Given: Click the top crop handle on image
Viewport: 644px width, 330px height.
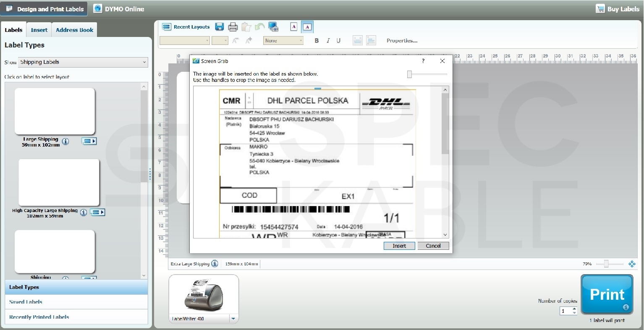Looking at the screenshot, I should tap(318, 89).
